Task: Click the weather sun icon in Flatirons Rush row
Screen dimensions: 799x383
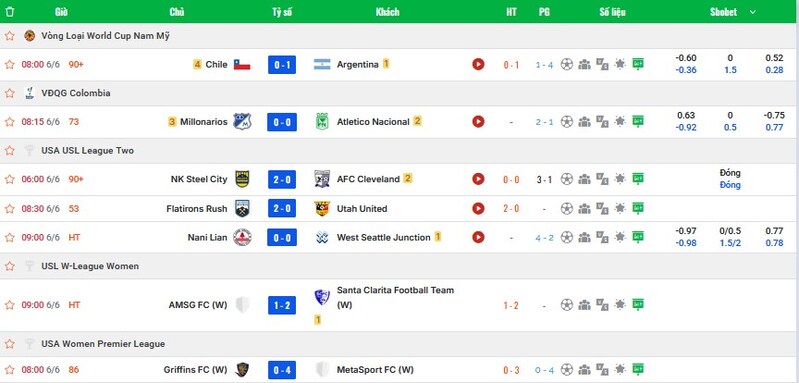Action: tap(620, 208)
